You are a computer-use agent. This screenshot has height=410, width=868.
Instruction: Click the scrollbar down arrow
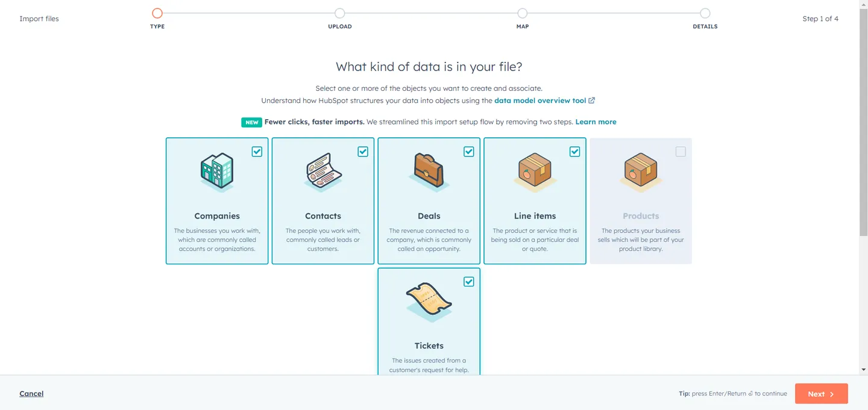(864, 369)
